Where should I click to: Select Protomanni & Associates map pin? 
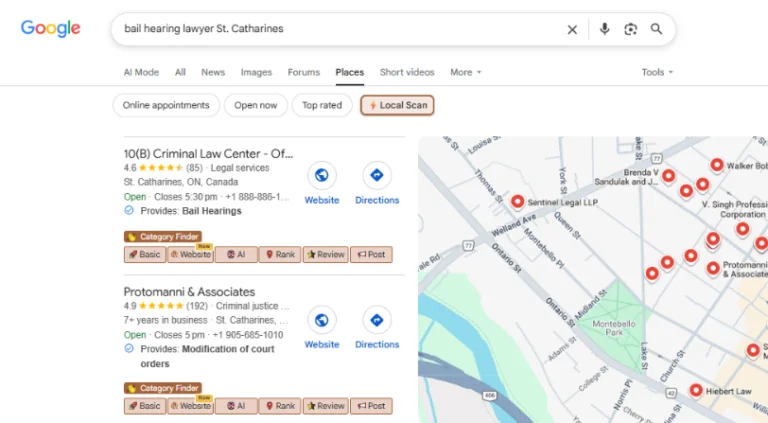713,268
